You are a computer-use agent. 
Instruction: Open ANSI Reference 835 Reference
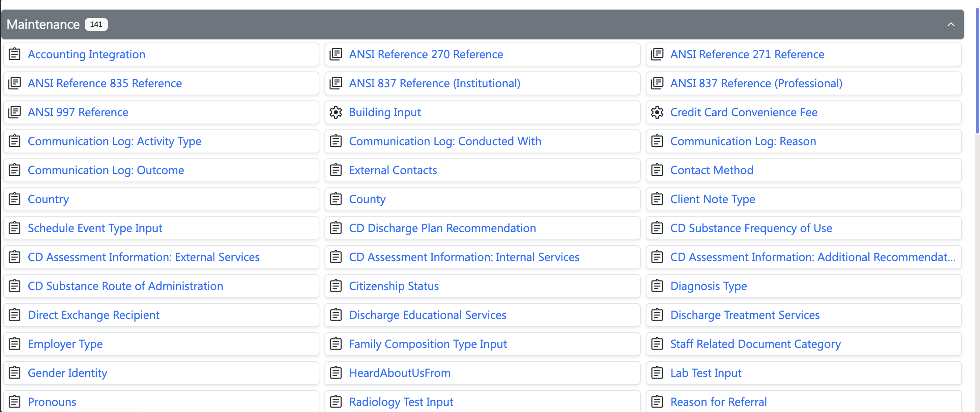click(105, 83)
